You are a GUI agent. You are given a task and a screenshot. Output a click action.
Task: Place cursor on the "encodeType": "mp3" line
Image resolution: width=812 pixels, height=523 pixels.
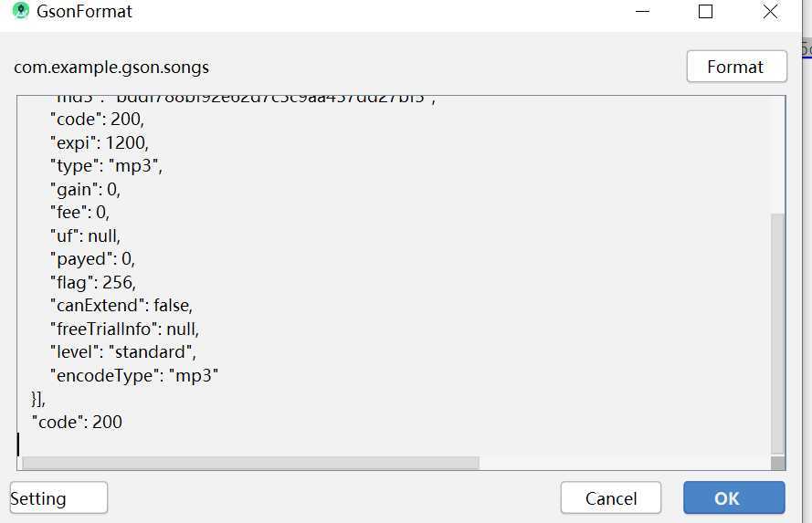[134, 375]
